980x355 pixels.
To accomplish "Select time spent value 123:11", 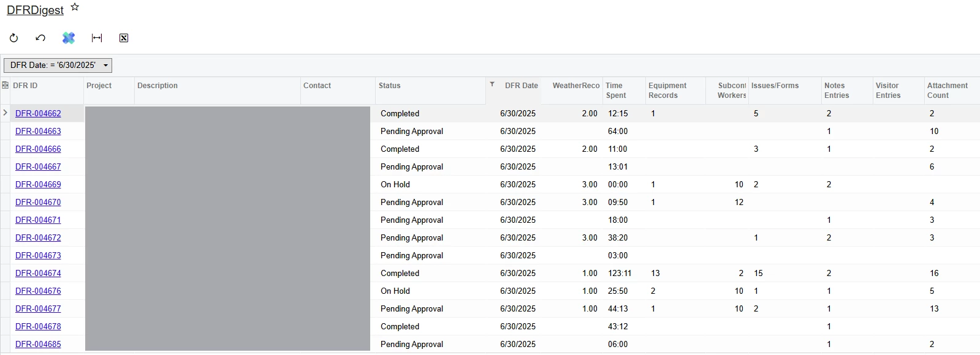I will point(620,273).
